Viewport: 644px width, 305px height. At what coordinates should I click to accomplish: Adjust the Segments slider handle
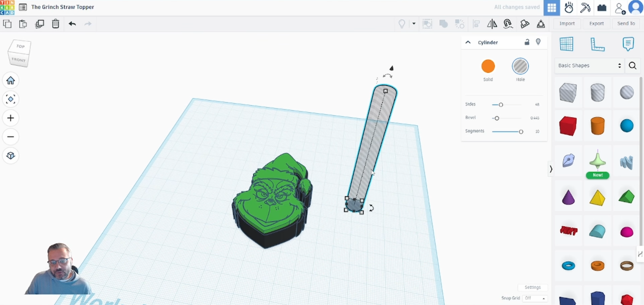(x=521, y=132)
